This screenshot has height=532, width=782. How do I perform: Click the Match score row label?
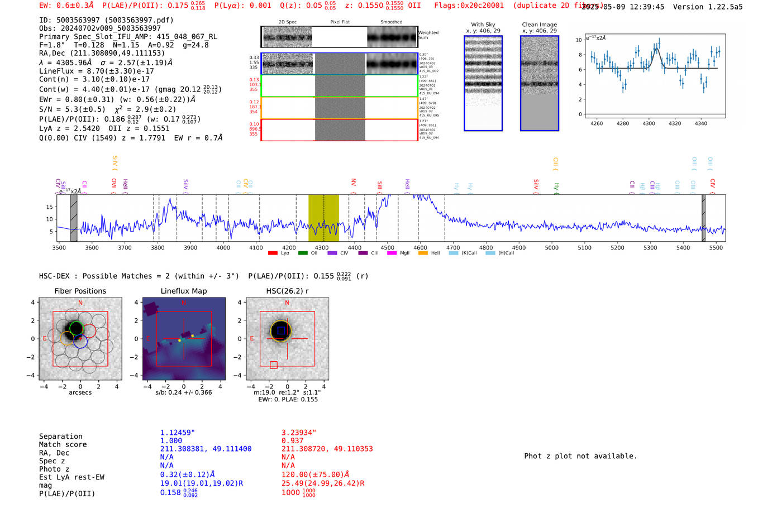click(63, 445)
